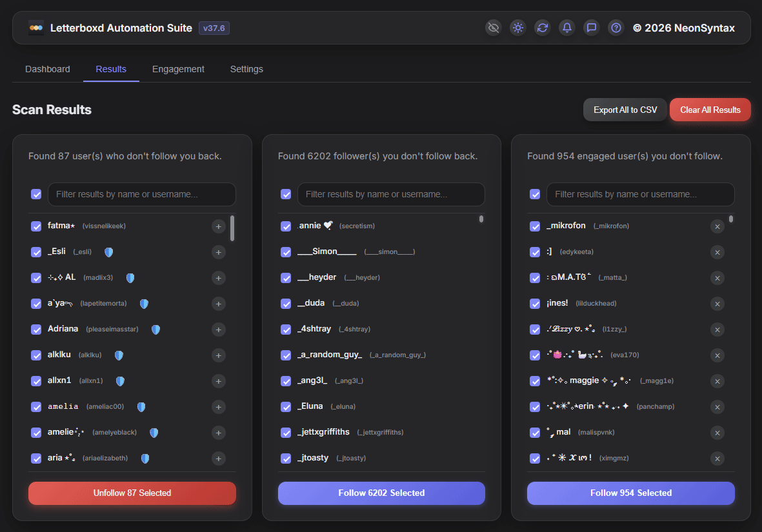Click Follow 954 Selected button
Image resolution: width=762 pixels, height=532 pixels.
(x=631, y=493)
